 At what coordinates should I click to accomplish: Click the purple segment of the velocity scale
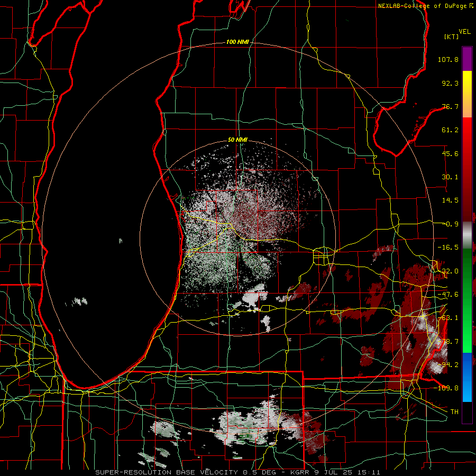[467, 59]
